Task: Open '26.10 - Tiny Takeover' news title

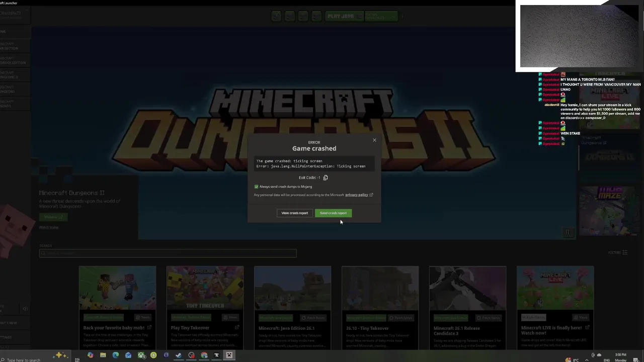Action: point(367,328)
